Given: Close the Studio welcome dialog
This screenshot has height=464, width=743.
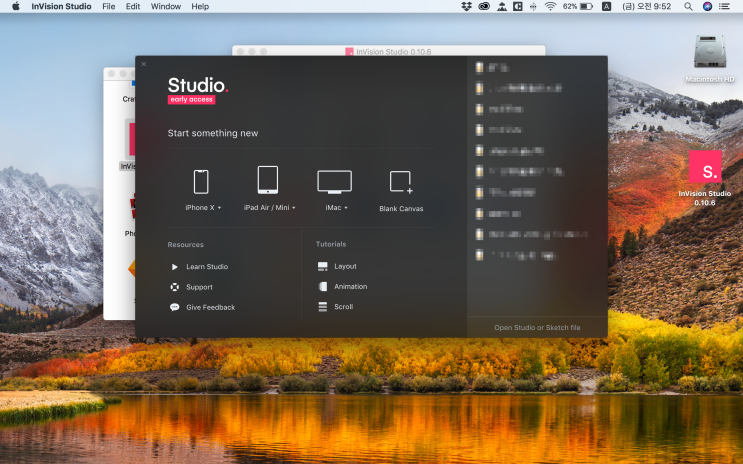Looking at the screenshot, I should (143, 64).
